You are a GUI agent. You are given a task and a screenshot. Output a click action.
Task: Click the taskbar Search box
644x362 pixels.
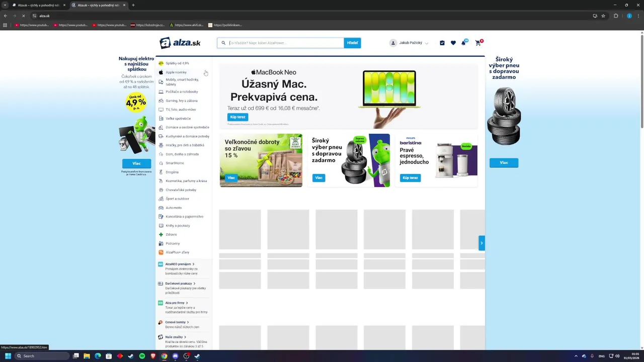coord(41,356)
